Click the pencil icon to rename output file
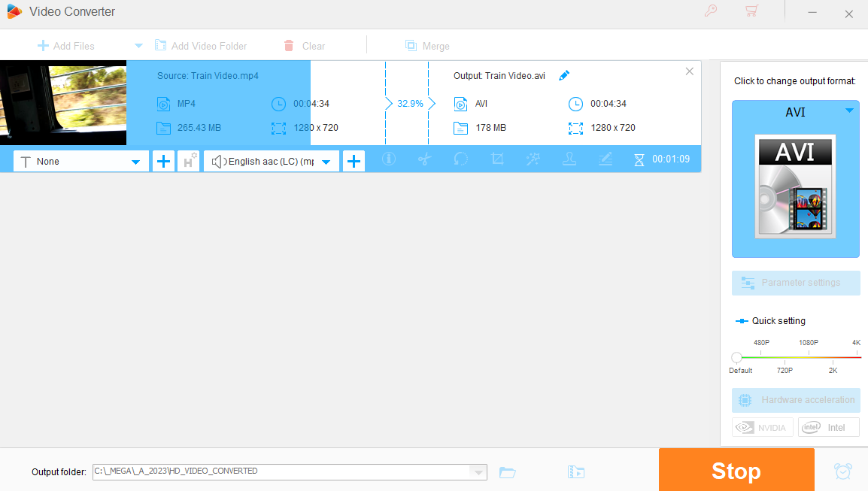Viewport: 868px width, 491px height. pos(564,75)
